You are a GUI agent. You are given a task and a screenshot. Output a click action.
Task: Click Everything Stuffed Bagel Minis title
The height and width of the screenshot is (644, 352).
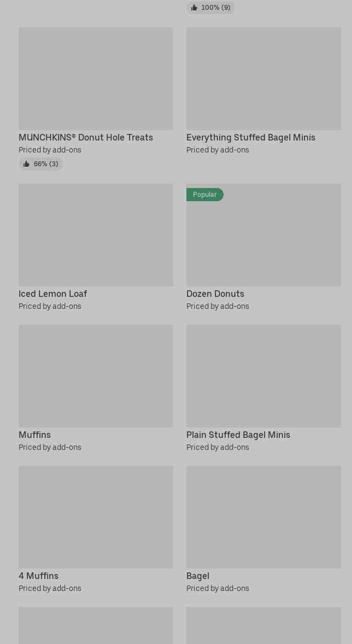251,138
